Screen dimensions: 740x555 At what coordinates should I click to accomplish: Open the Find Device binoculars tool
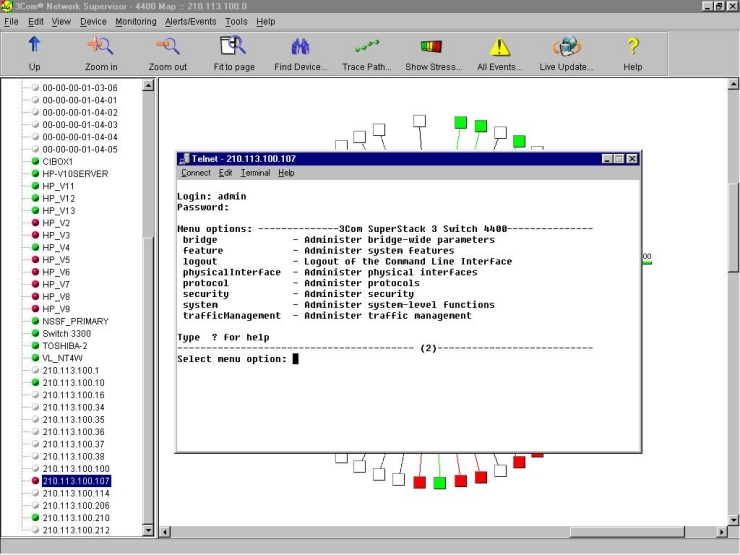(300, 46)
